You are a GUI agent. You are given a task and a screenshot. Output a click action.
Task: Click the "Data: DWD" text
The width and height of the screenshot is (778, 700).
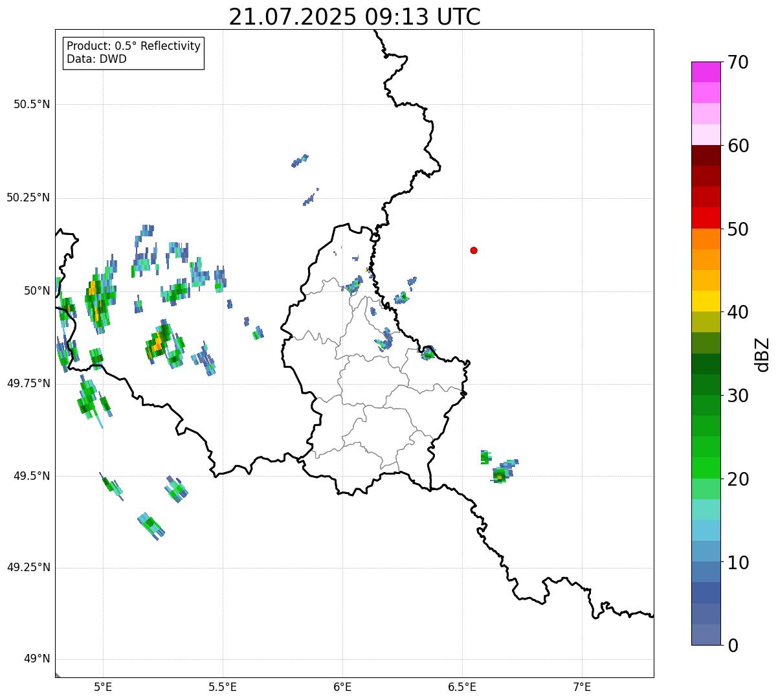(x=97, y=60)
